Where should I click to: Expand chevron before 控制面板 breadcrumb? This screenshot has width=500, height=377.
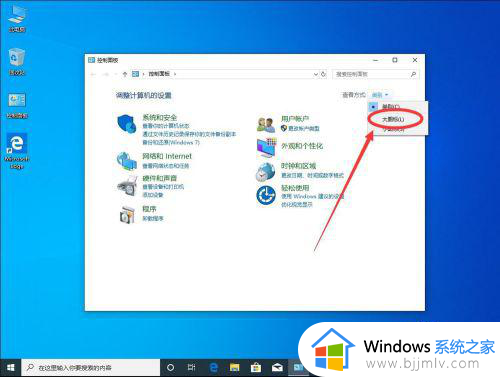point(144,74)
